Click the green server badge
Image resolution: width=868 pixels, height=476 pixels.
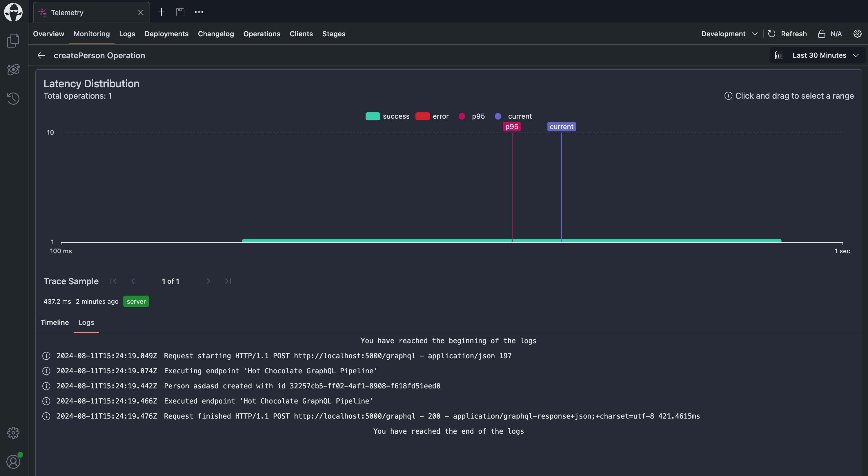[x=136, y=301]
